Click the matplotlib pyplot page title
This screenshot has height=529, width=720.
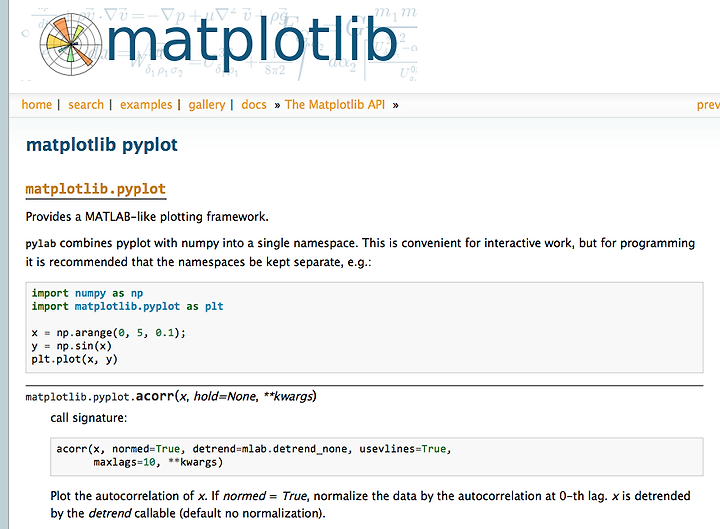click(x=102, y=145)
